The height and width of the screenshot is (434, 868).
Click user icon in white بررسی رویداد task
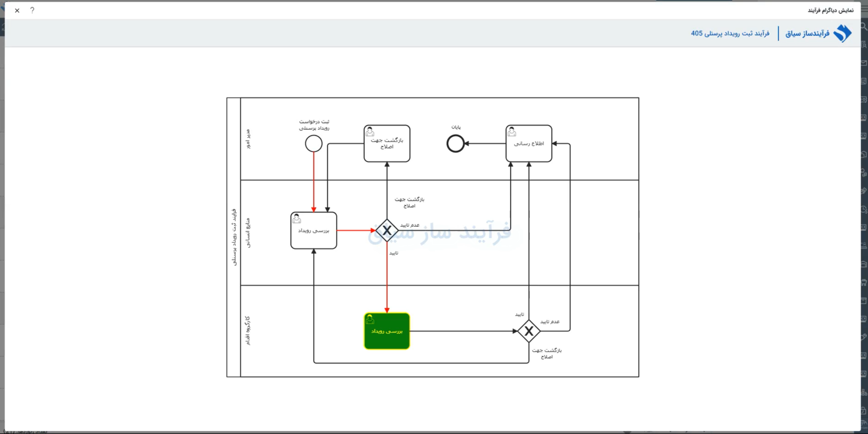point(297,219)
